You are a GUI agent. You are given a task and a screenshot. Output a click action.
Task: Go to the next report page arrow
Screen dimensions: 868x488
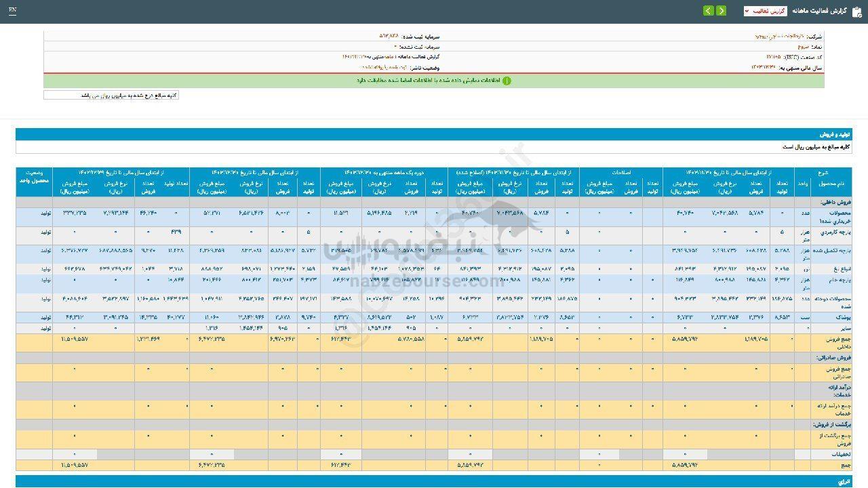(x=708, y=11)
